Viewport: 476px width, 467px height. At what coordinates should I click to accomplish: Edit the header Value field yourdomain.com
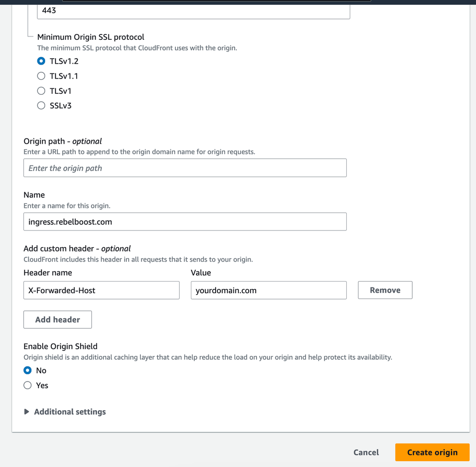coord(268,290)
